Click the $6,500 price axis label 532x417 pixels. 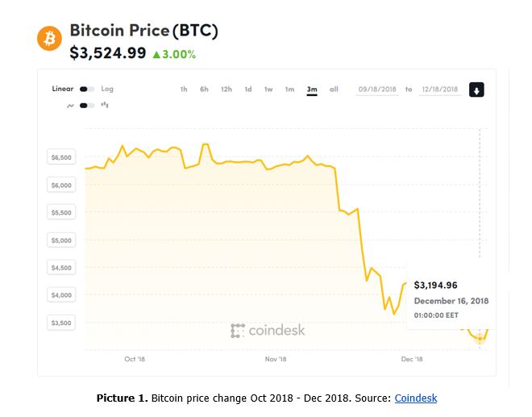click(x=61, y=157)
